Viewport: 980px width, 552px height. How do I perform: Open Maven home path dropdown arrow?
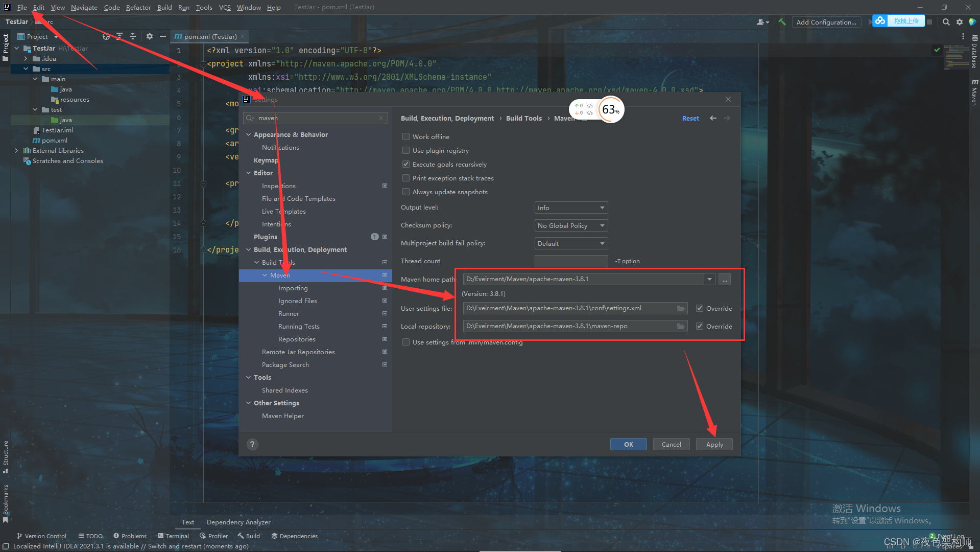click(x=709, y=279)
